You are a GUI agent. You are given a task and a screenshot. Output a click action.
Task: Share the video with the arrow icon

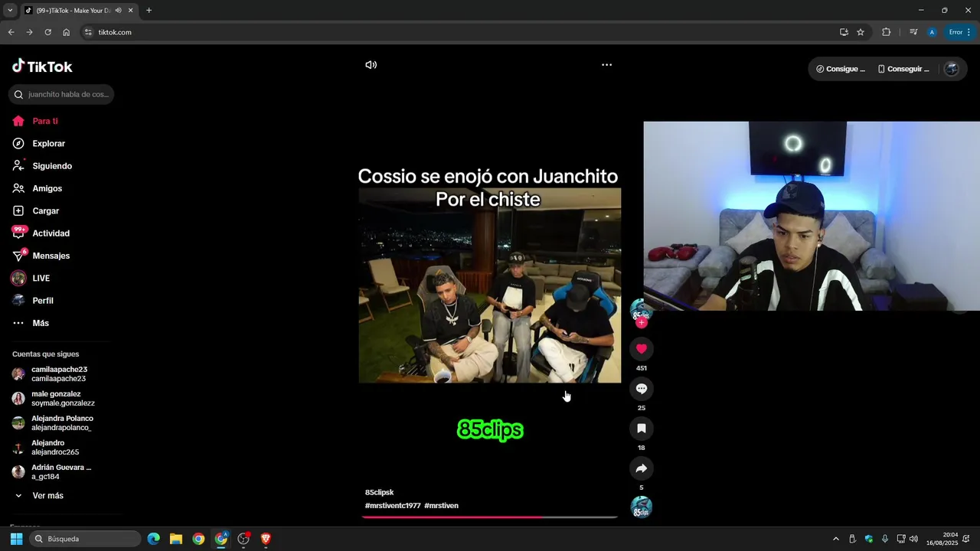tap(642, 468)
